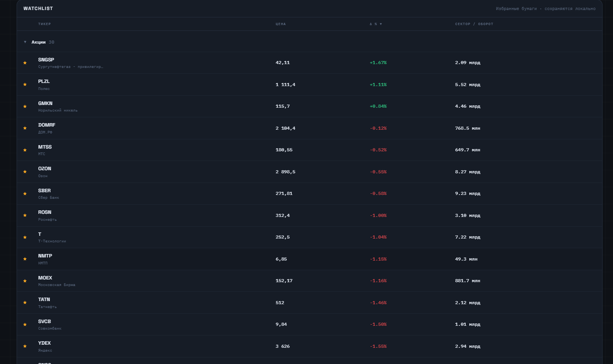Click the СЕКТОР / ОБОРОТ column header
613x364 pixels.
click(x=474, y=24)
